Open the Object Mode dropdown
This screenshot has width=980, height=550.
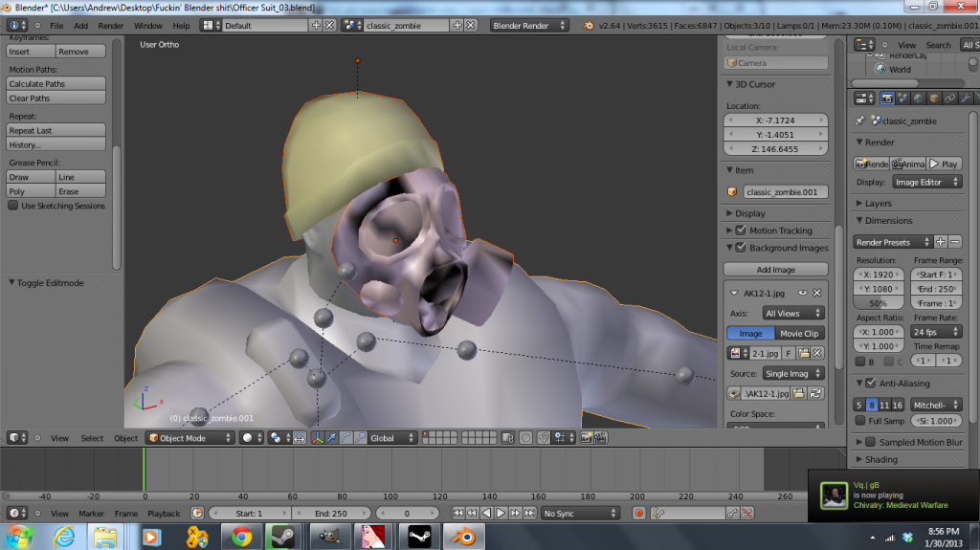point(190,438)
